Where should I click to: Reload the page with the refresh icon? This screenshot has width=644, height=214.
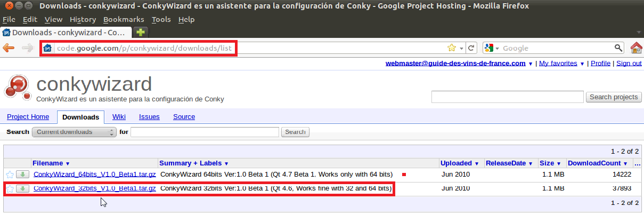(x=471, y=48)
